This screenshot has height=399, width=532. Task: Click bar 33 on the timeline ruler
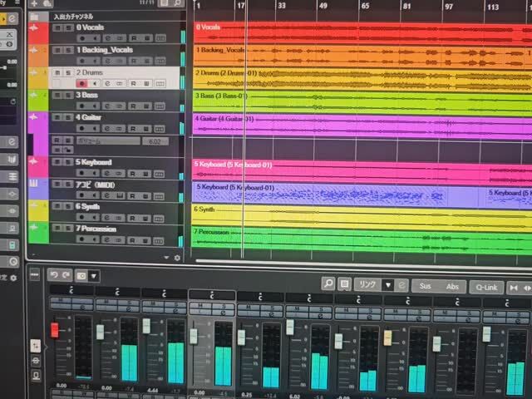pyautogui.click(x=282, y=6)
